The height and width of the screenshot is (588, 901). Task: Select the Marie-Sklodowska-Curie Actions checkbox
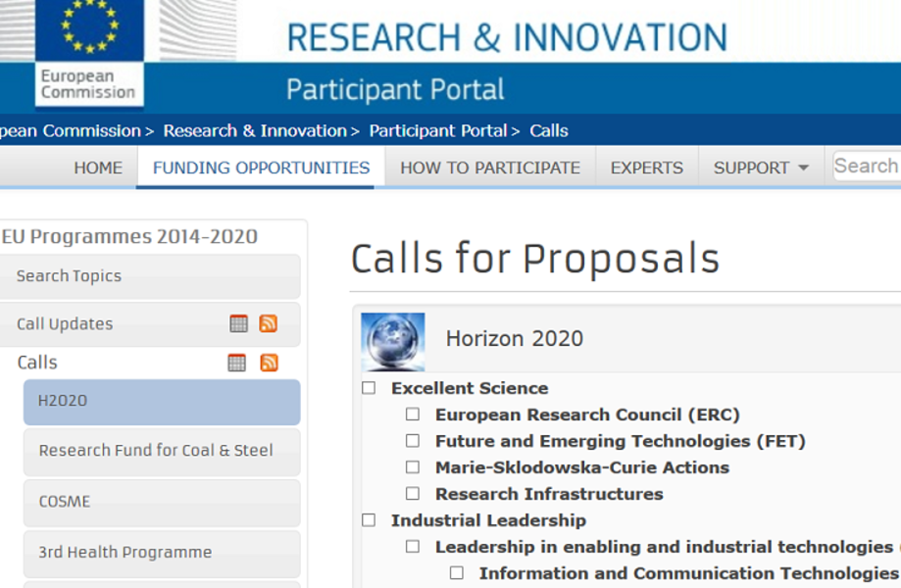click(413, 467)
